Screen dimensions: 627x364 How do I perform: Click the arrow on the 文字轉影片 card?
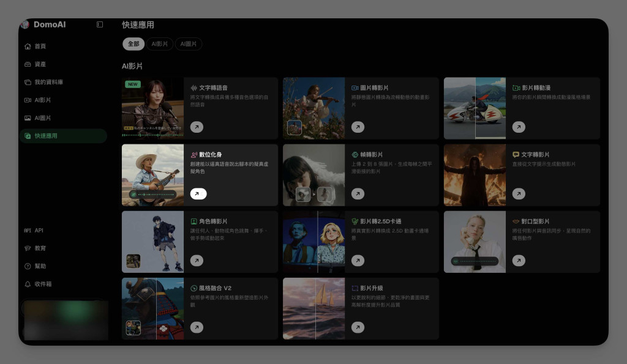pyautogui.click(x=519, y=194)
